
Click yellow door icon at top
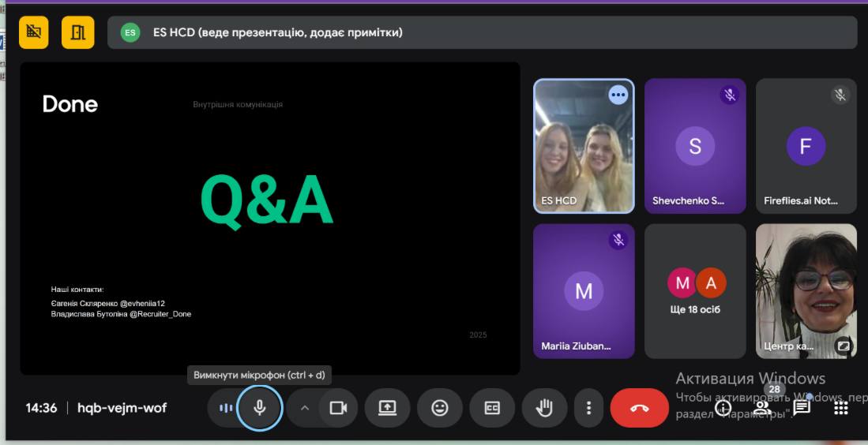(x=77, y=32)
